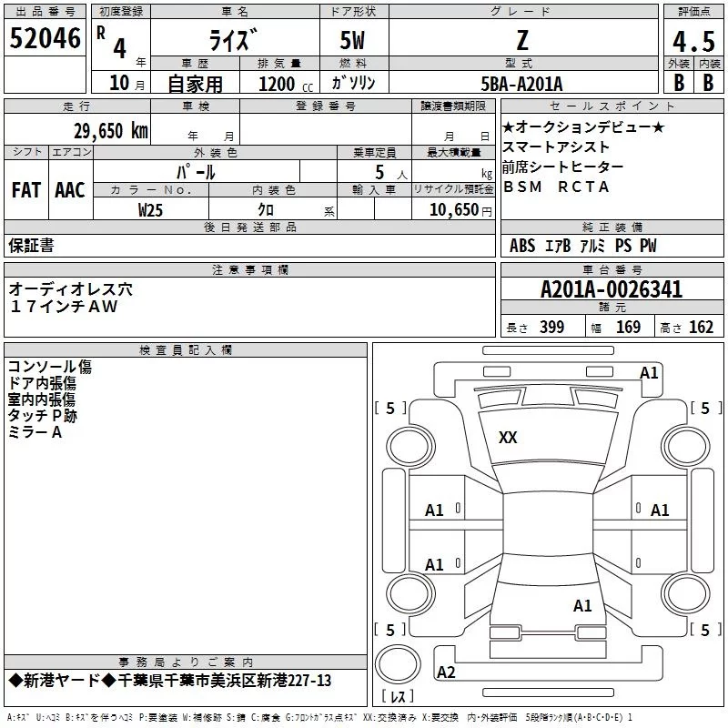Select the レス box under the car diagram
Image resolution: width=728 pixels, height=728 pixels.
398,697
